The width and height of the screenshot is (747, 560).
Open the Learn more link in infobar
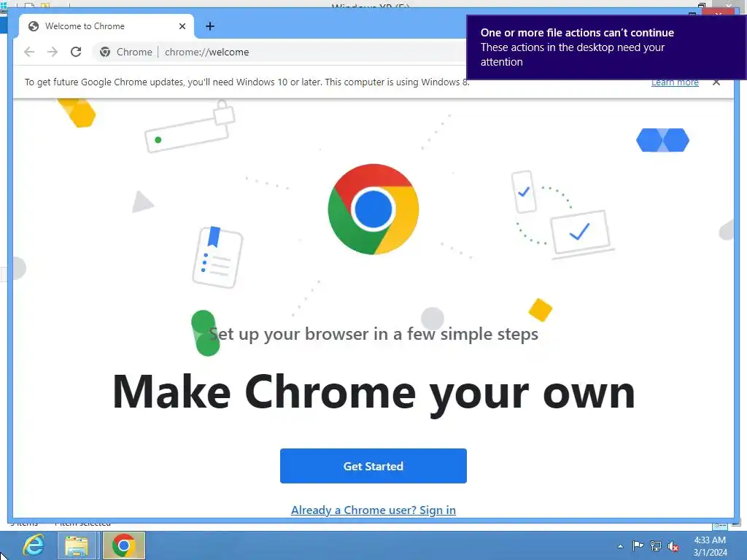(x=675, y=82)
